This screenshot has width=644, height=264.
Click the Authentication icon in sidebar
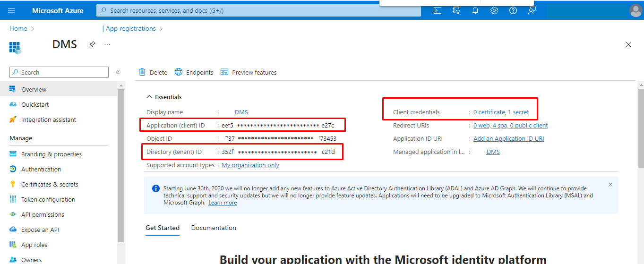(13, 169)
